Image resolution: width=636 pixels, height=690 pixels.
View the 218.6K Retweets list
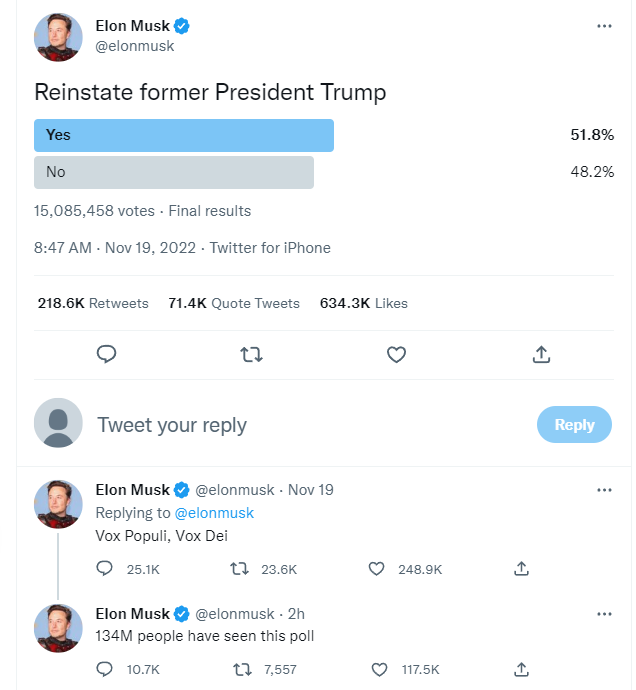(93, 303)
